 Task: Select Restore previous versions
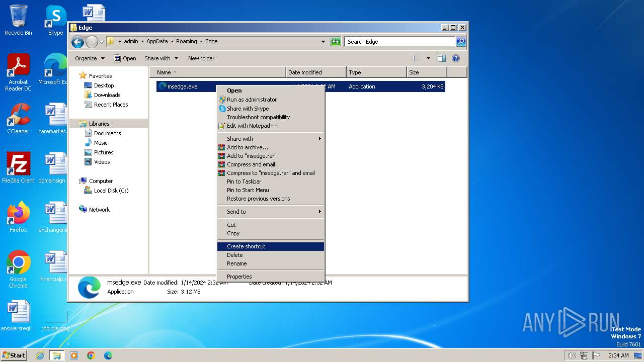(x=271, y=199)
